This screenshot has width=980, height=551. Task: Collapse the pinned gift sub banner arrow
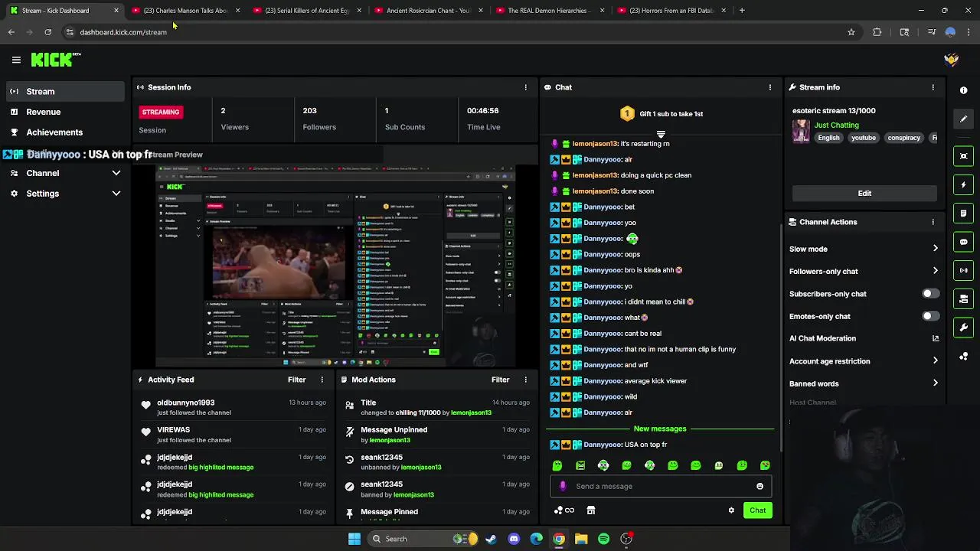coord(661,135)
